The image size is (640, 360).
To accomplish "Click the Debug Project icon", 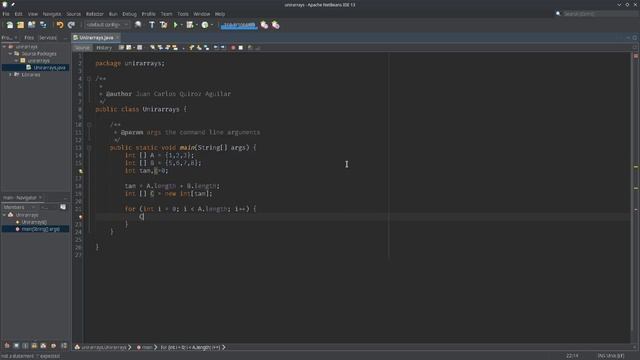I will [x=189, y=25].
